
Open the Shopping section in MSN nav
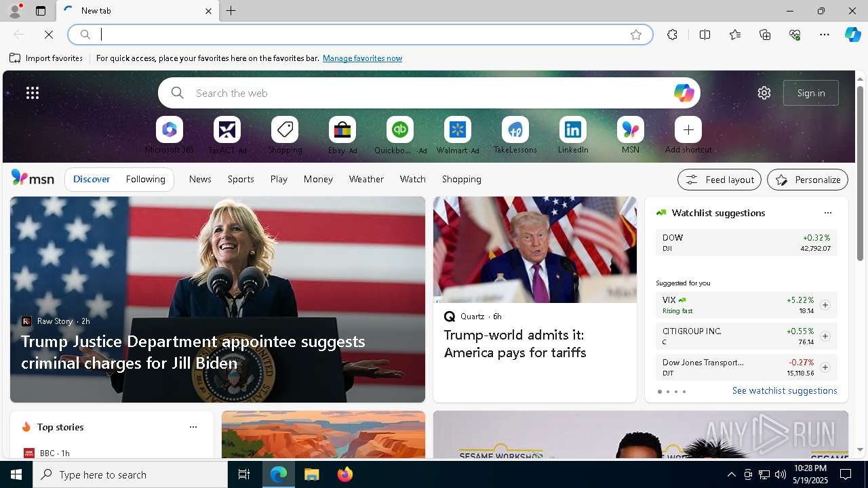[x=461, y=179]
